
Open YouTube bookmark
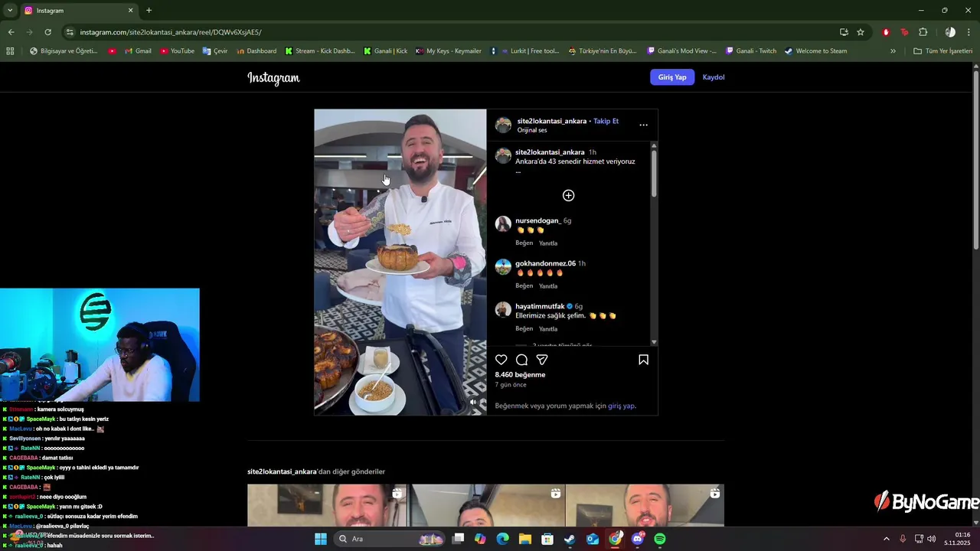coord(177,51)
